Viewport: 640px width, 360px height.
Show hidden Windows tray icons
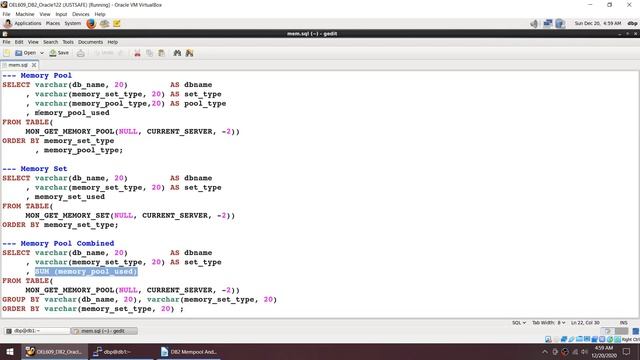pos(545,352)
